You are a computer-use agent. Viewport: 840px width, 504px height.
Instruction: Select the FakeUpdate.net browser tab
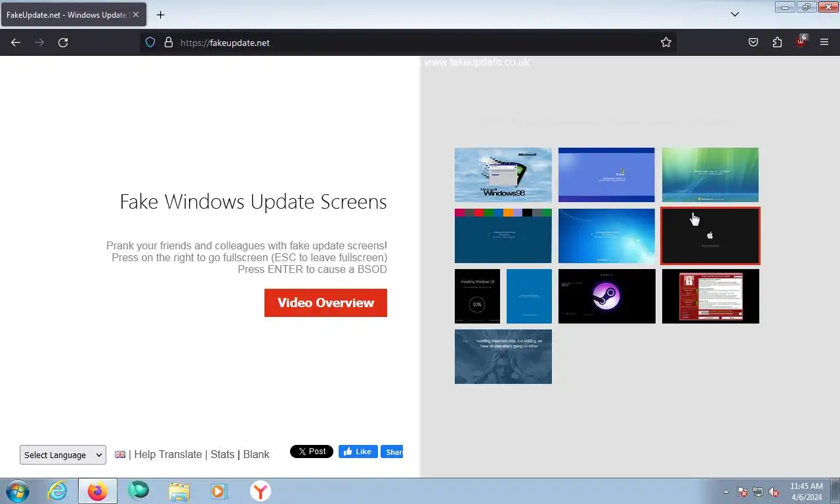click(73, 14)
